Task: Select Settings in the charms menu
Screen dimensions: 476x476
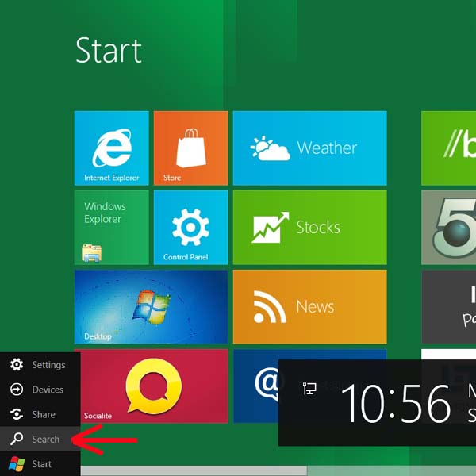Action: pyautogui.click(x=40, y=365)
